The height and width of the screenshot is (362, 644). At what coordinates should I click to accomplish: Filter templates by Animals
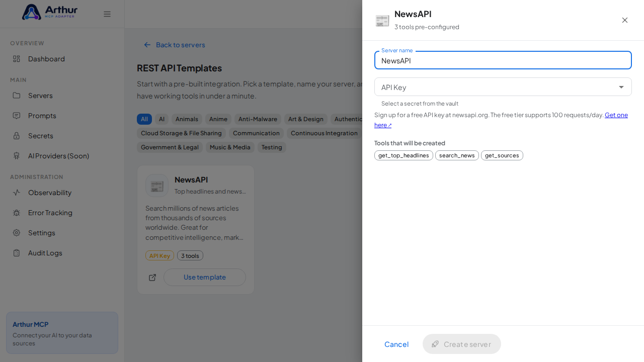click(x=187, y=119)
